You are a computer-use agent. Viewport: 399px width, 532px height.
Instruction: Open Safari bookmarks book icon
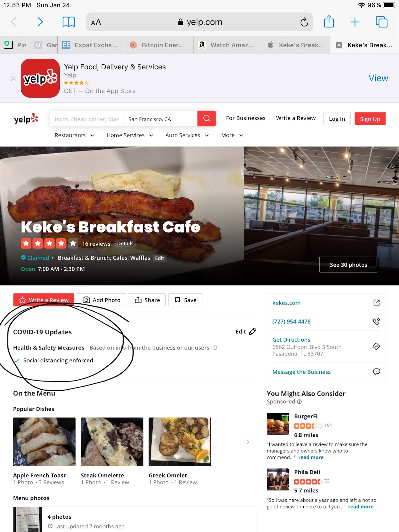(68, 22)
